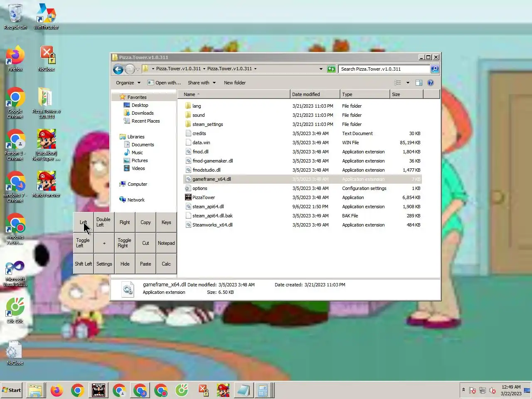The width and height of the screenshot is (532, 399).
Task: Launch Mario Forever from the desktop
Action: pyautogui.click(x=46, y=184)
